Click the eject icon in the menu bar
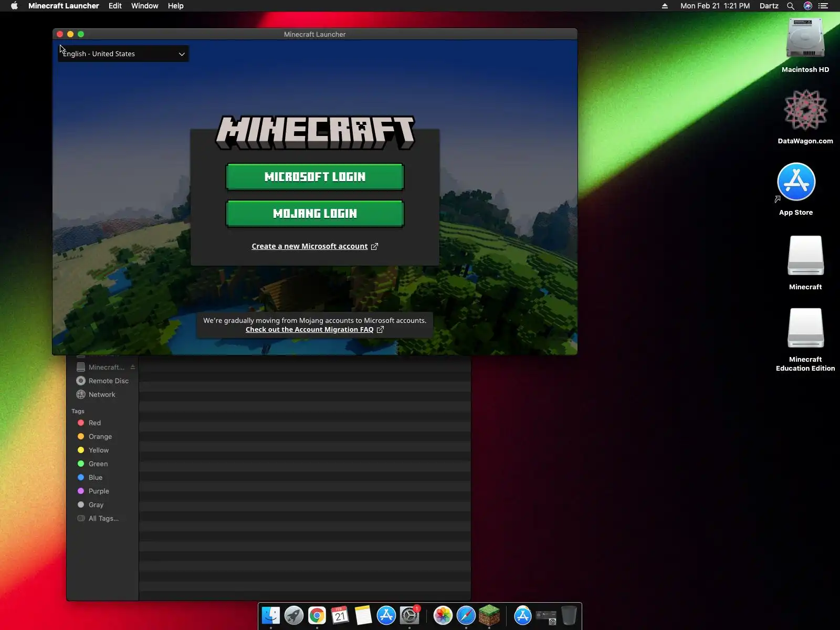 point(665,6)
